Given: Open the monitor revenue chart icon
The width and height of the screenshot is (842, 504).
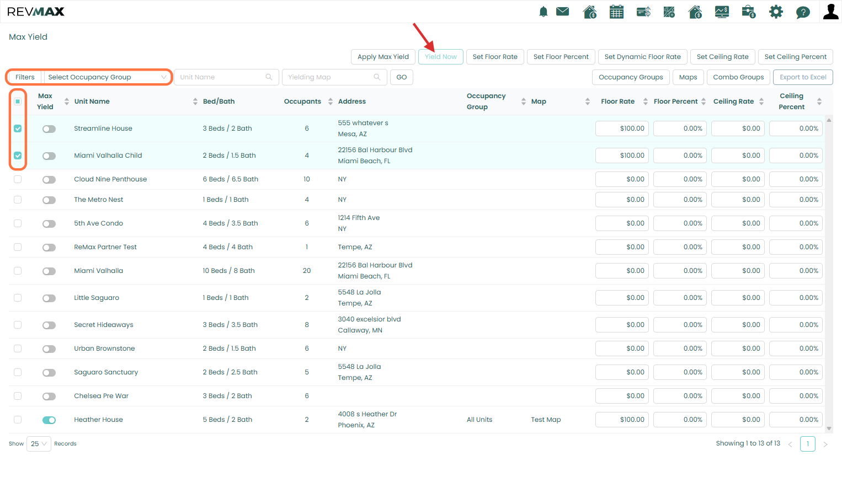Looking at the screenshot, I should [722, 12].
